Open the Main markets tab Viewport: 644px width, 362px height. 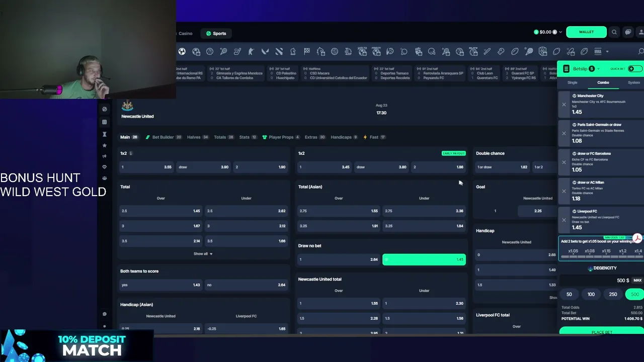pyautogui.click(x=129, y=137)
